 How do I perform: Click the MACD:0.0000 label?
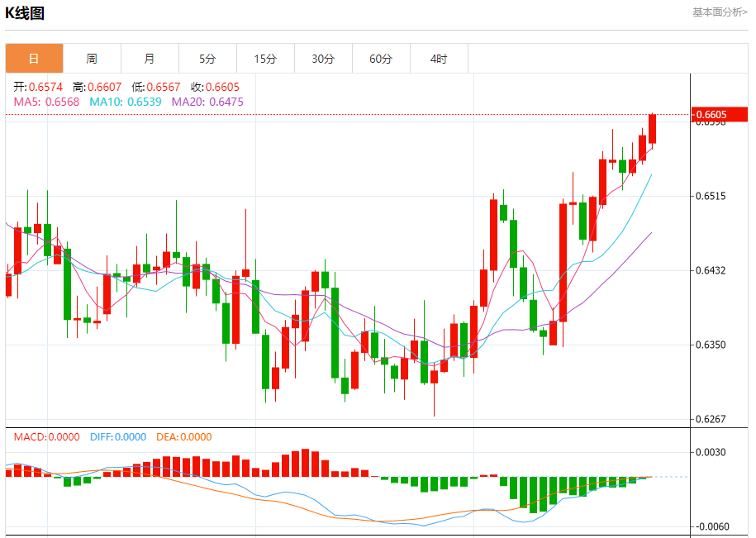47,437
